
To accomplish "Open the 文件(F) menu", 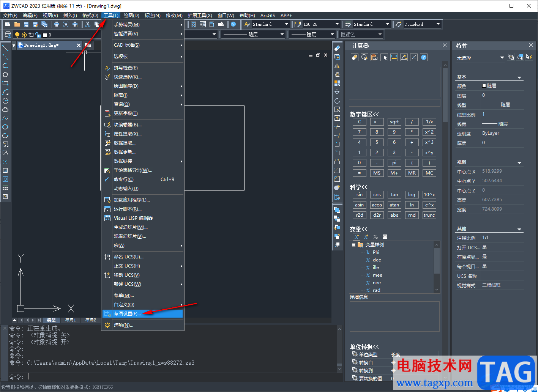I will 10,16.
